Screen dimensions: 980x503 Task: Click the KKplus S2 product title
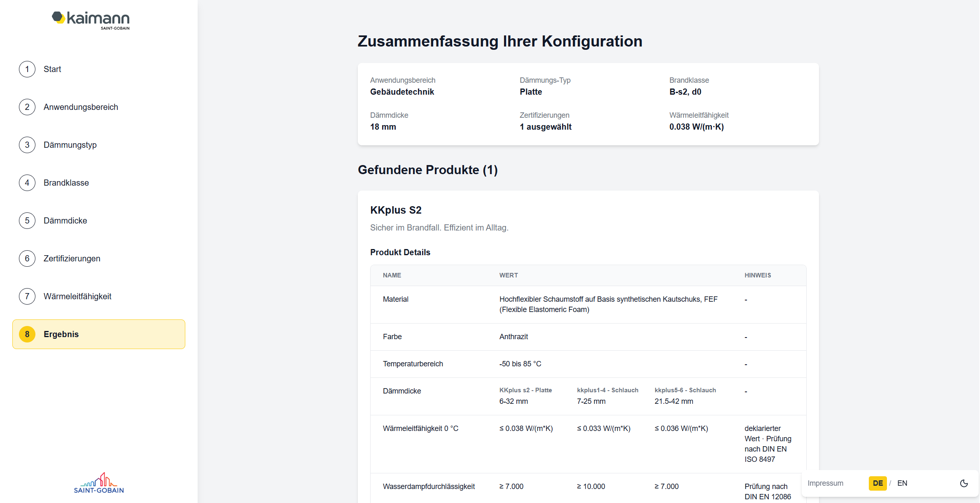pyautogui.click(x=396, y=210)
